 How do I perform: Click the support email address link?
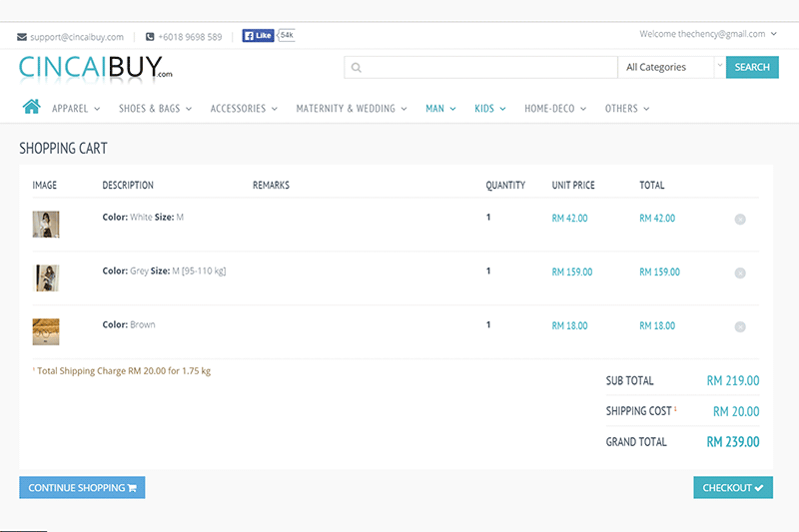[x=77, y=37]
